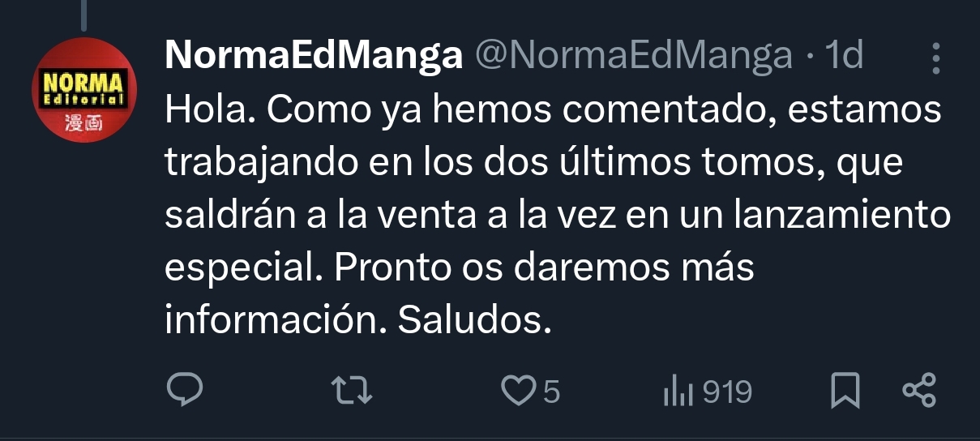Reply to the NormaEdManga tweet
The image size is (980, 441).
tap(184, 391)
